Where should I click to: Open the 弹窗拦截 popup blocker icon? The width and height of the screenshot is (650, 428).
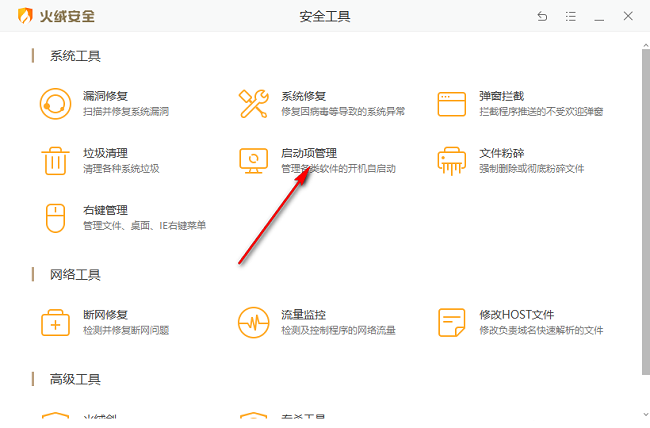[x=453, y=103]
